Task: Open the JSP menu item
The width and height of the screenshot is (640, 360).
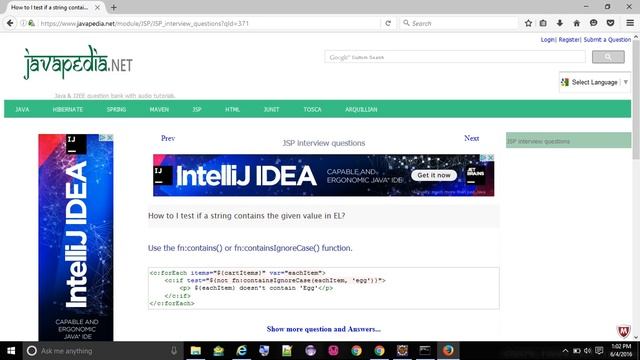Action: pyautogui.click(x=197, y=109)
